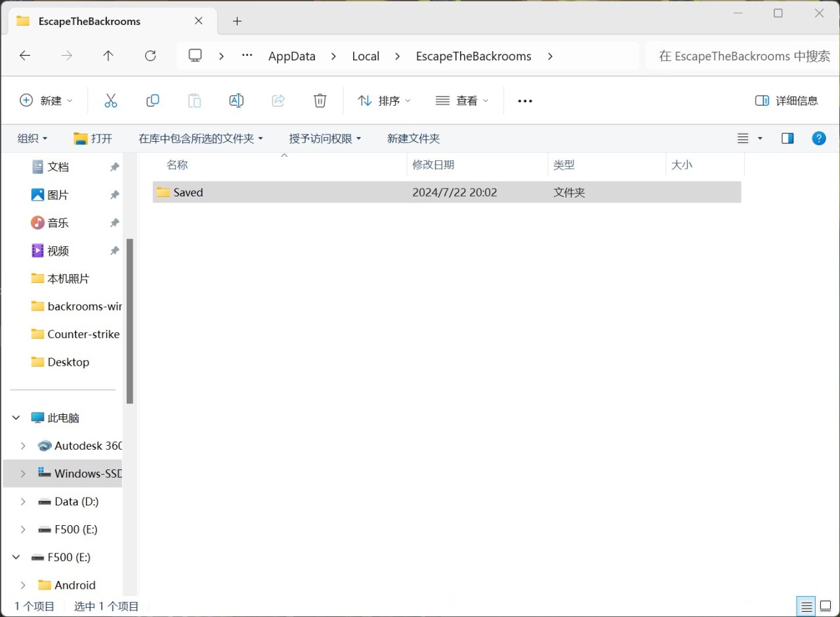Screen dimensions: 840x617
Task: Unpin 音乐 using its pin icon
Action: pos(114,223)
